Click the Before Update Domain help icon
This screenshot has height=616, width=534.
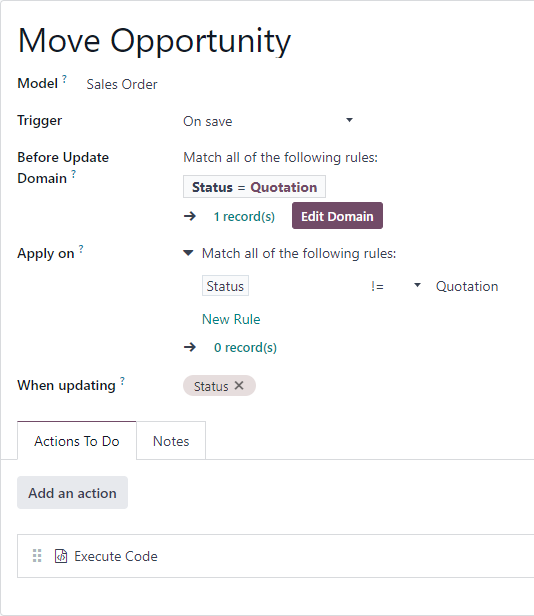point(73,174)
